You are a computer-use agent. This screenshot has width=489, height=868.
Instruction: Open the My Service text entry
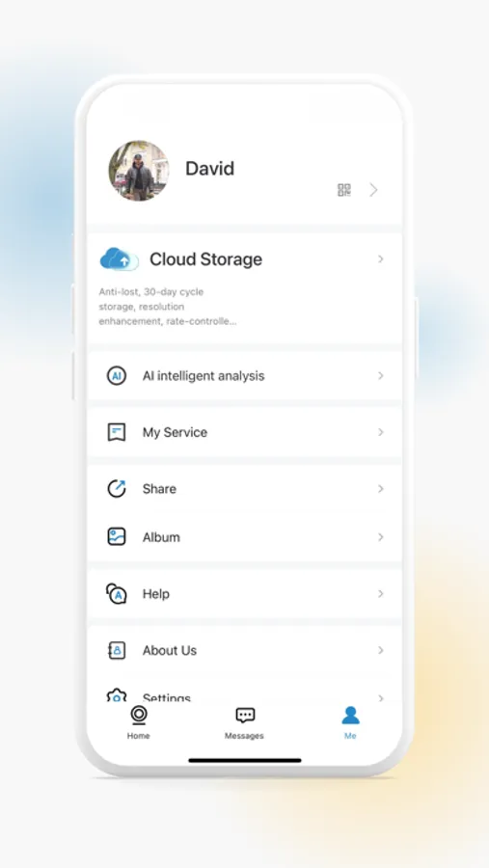point(175,432)
